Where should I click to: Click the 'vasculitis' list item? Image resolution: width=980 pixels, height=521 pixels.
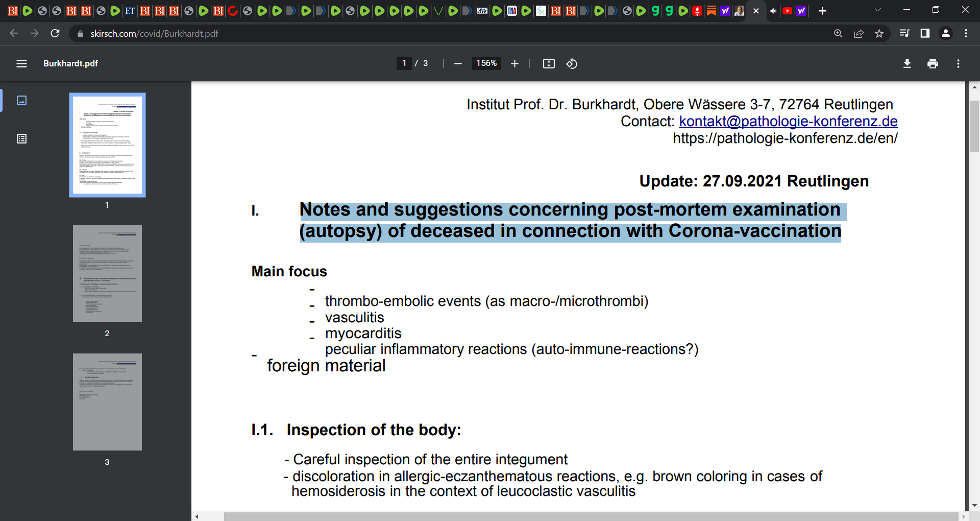[x=355, y=317]
